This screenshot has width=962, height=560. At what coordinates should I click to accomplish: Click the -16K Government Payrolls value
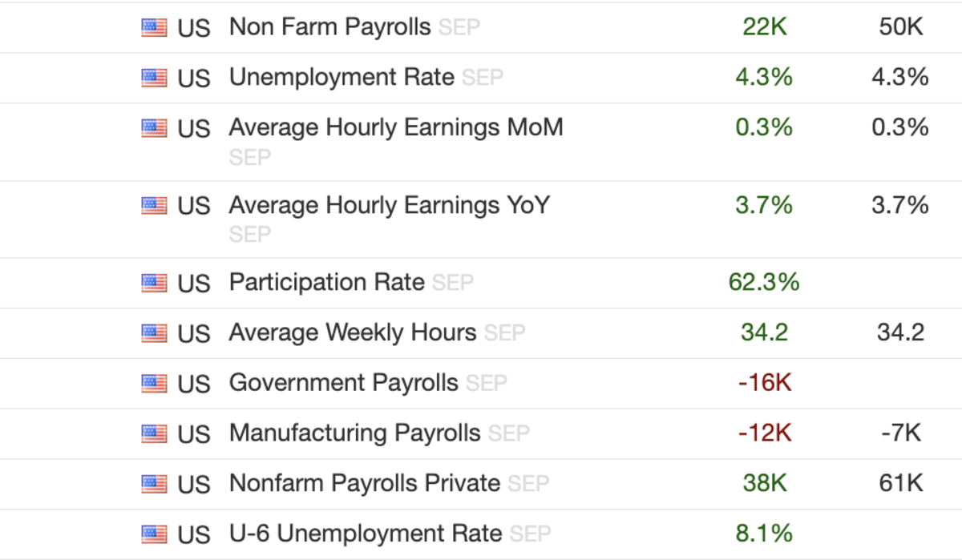tap(765, 383)
